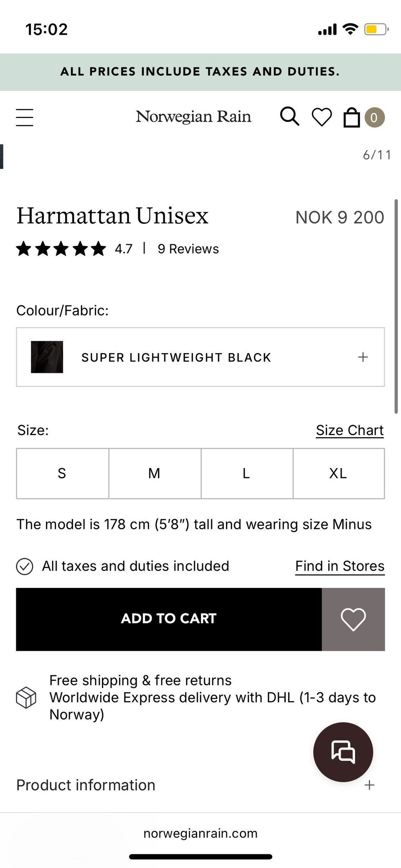Add product to wishlist heart button
The image size is (401, 868).
353,619
